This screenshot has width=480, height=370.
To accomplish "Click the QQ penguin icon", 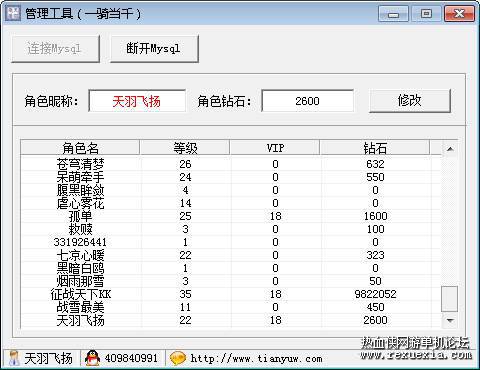I will [92, 358].
